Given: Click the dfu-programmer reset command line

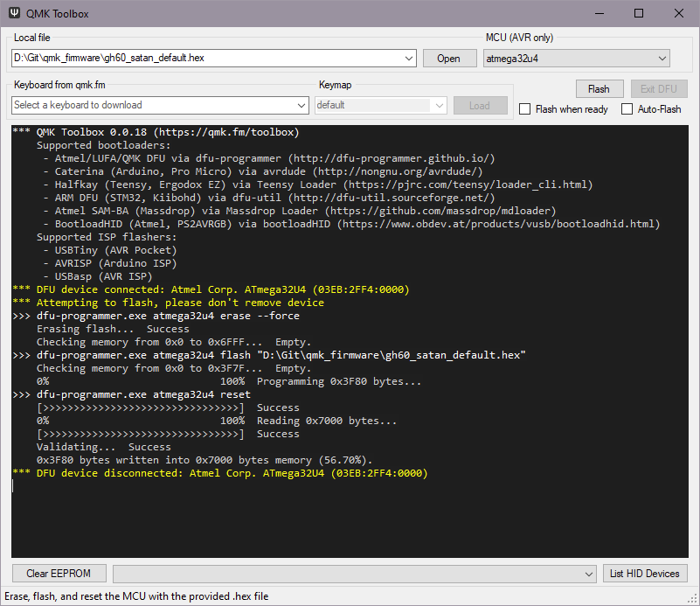Looking at the screenshot, I should point(132,394).
